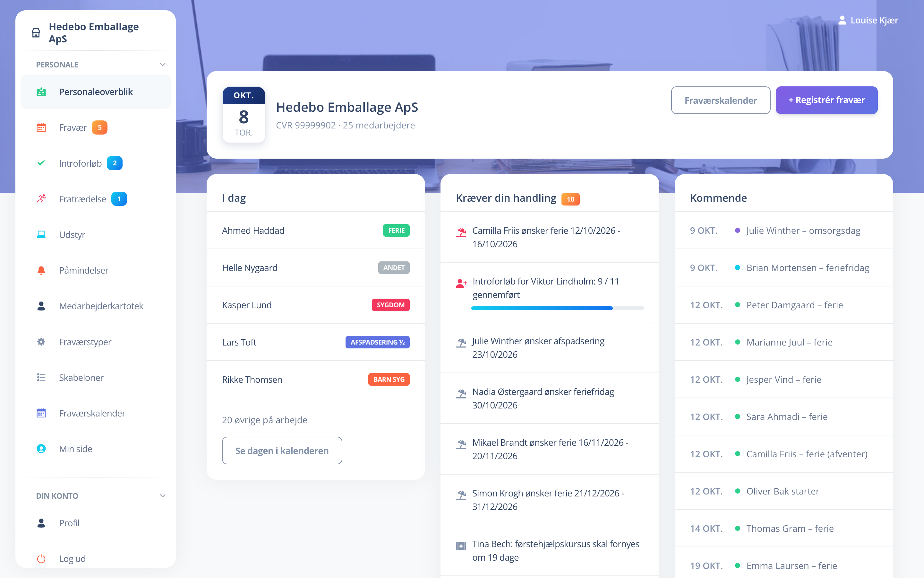Go to Medarbejderkartotek

96,306
